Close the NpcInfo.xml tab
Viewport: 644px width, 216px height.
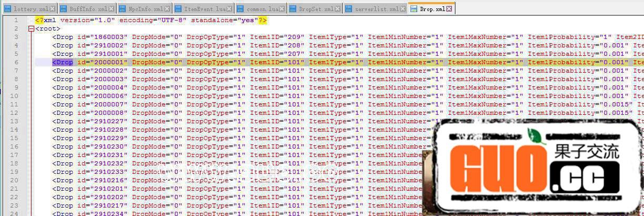pyautogui.click(x=167, y=9)
